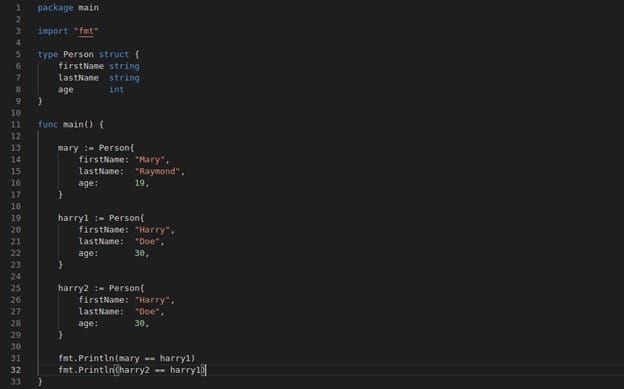Viewport: 624px width, 389px height.
Task: Click the age value 30 on line 22
Action: pyautogui.click(x=139, y=253)
